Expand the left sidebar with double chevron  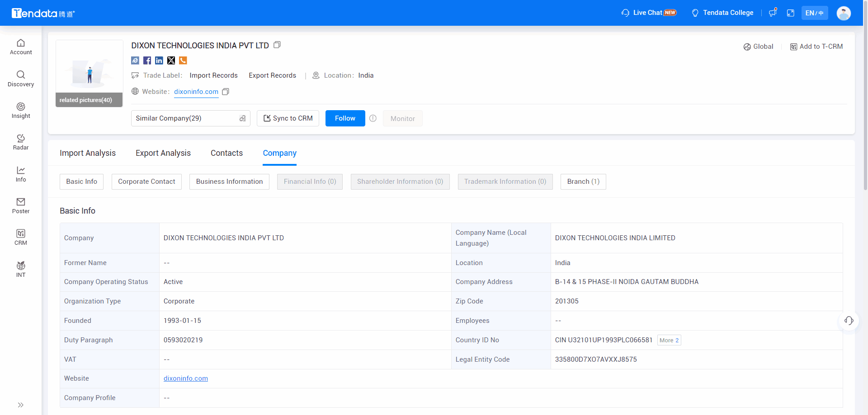tap(21, 405)
